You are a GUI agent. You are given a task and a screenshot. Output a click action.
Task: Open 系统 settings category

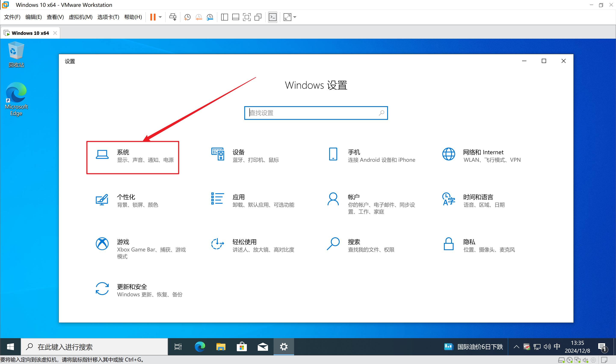133,156
